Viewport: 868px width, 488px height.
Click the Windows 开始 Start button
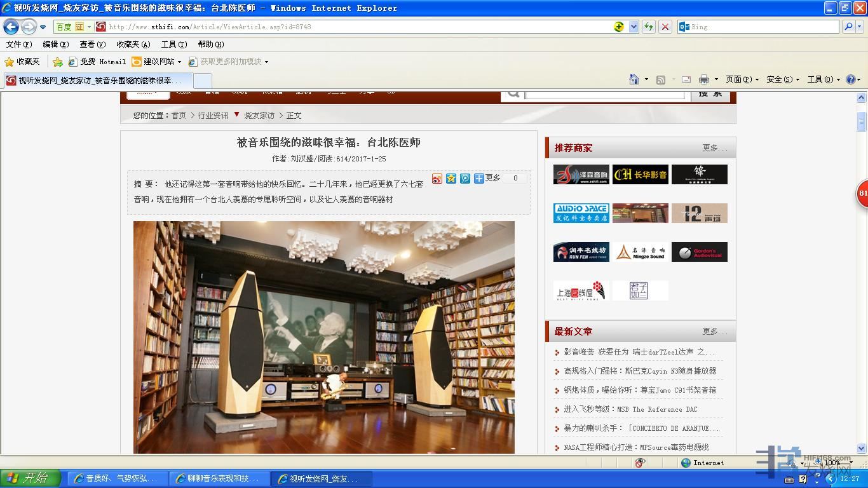tap(31, 478)
